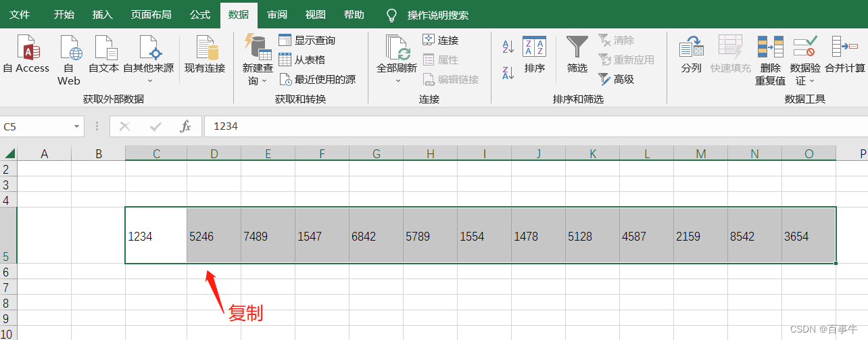Click cell containing 2159

[x=701, y=235]
